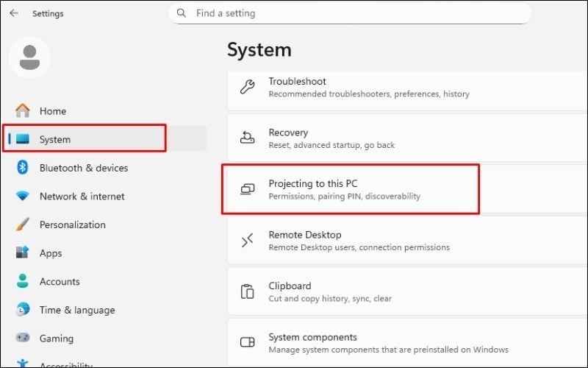The width and height of the screenshot is (588, 368).
Task: Open Time & language settings
Action: (x=104, y=310)
